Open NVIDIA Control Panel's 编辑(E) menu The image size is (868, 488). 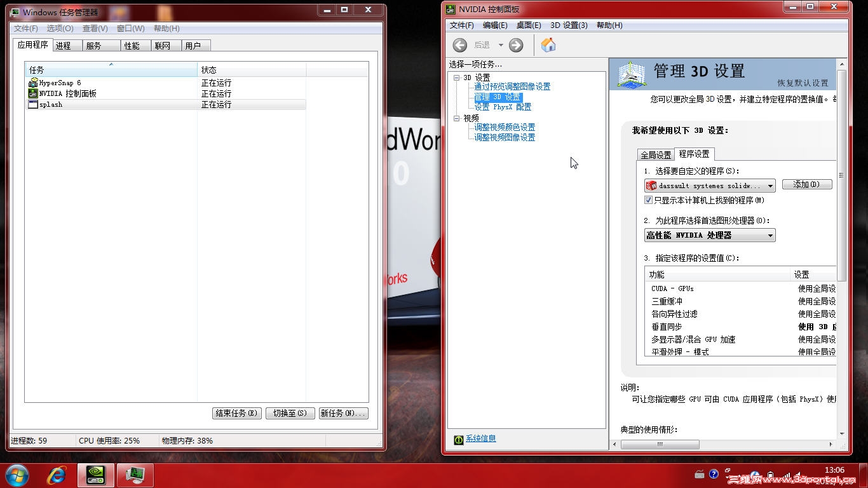[495, 25]
